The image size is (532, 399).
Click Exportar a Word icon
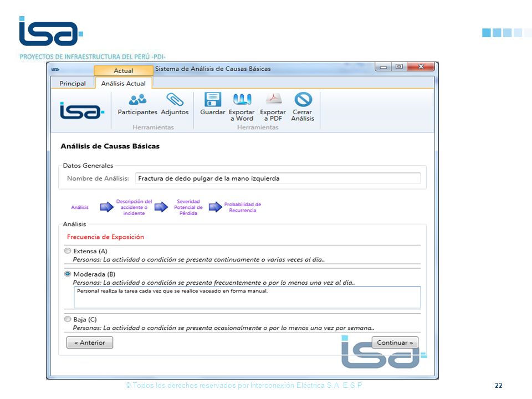(242, 99)
